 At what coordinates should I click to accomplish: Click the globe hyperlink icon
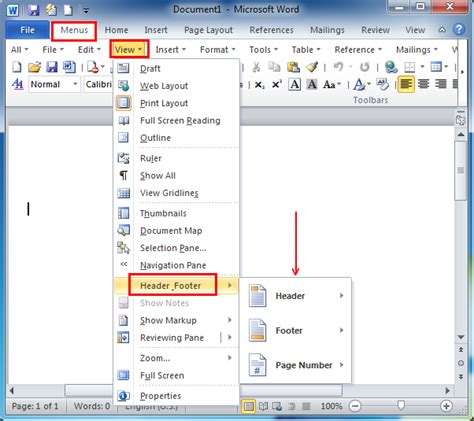tap(391, 67)
